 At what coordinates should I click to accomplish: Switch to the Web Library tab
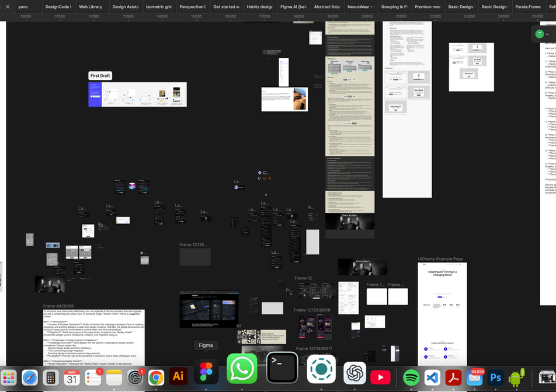point(91,7)
